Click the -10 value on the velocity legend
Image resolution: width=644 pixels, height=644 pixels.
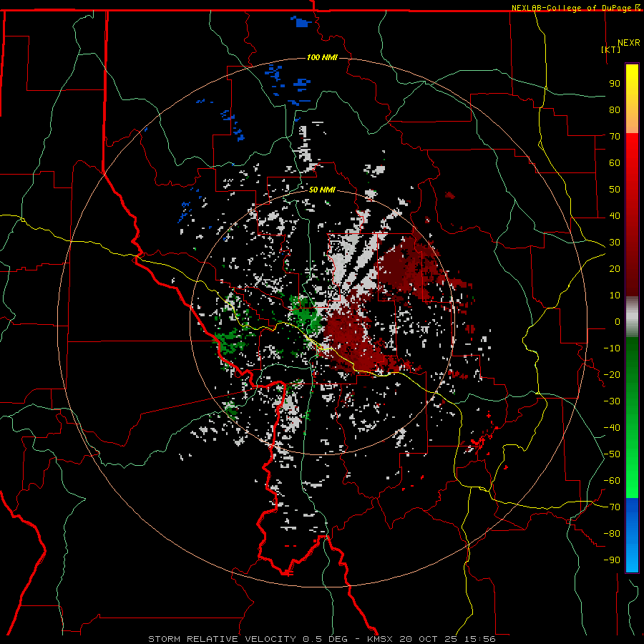click(612, 348)
